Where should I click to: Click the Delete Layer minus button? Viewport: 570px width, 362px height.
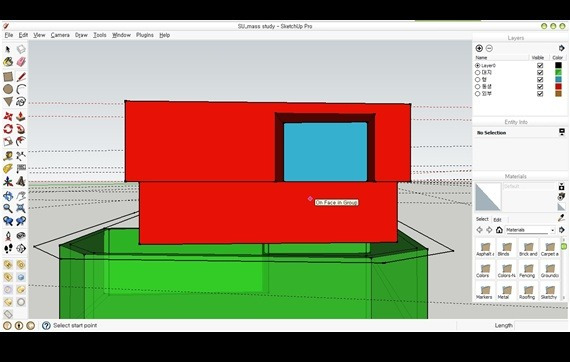click(x=489, y=48)
